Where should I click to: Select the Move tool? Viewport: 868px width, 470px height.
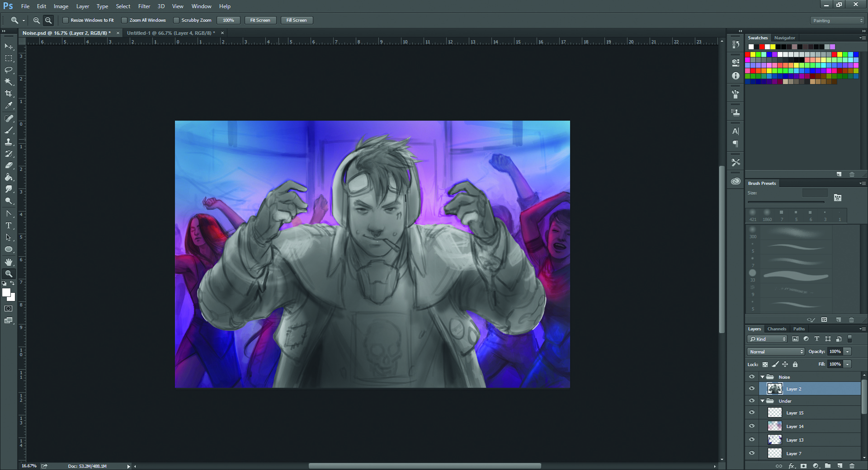(x=9, y=47)
